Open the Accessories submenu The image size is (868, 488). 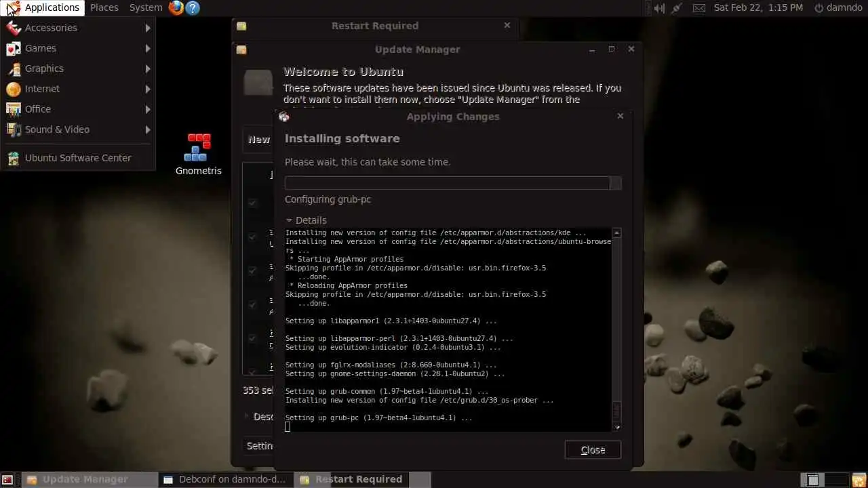pyautogui.click(x=78, y=28)
